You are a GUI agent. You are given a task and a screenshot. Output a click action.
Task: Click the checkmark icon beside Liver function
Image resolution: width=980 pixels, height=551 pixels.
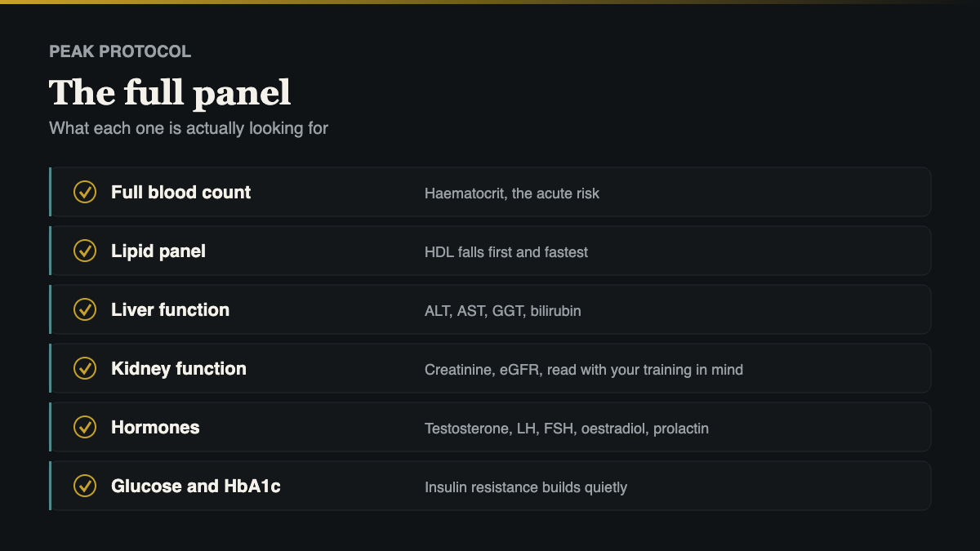tap(85, 309)
